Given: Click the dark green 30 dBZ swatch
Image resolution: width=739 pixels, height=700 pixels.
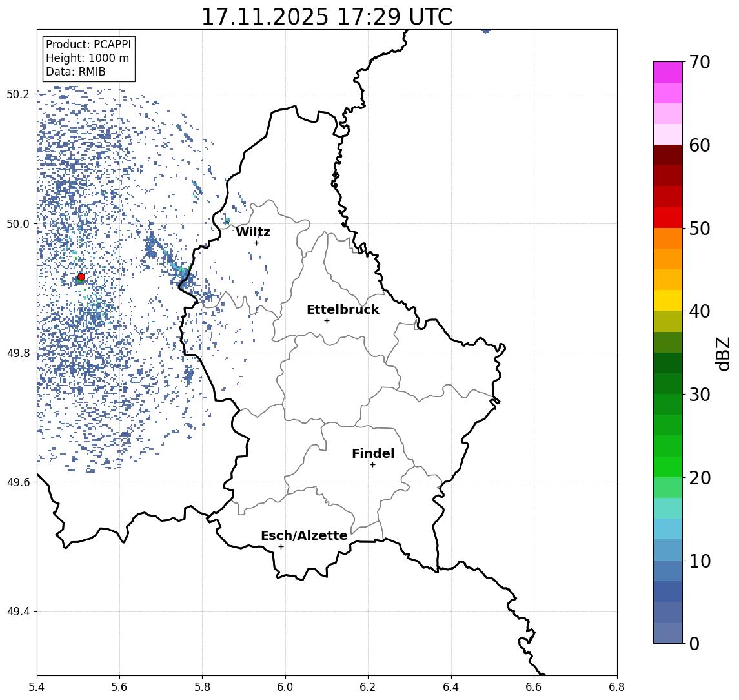Looking at the screenshot, I should (668, 384).
